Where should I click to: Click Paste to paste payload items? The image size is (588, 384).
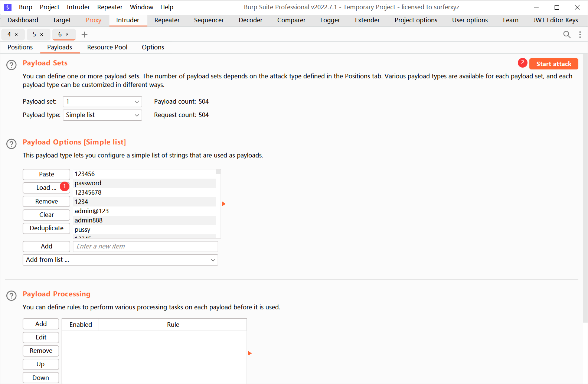[x=46, y=175]
